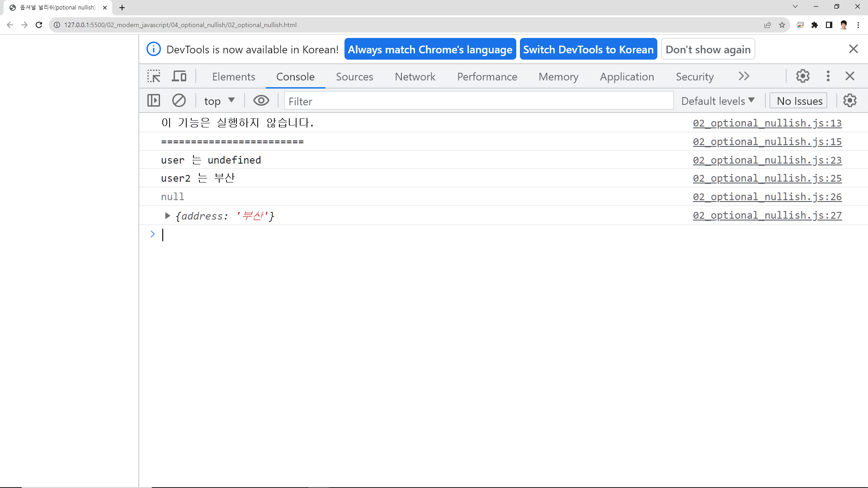
Task: Toggle the device toolbar icon
Action: click(179, 76)
